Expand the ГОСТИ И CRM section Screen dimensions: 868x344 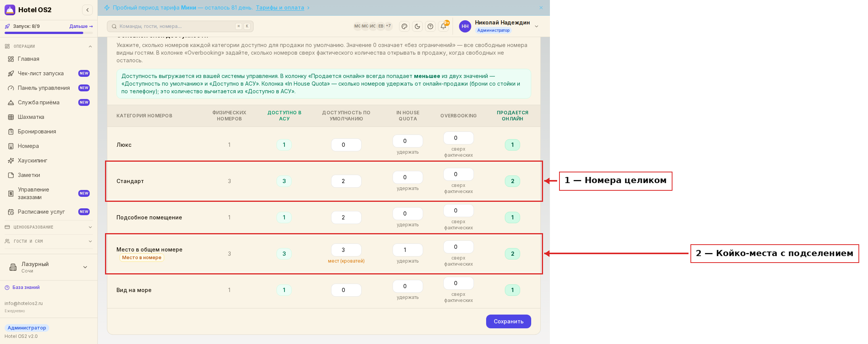coord(48,241)
